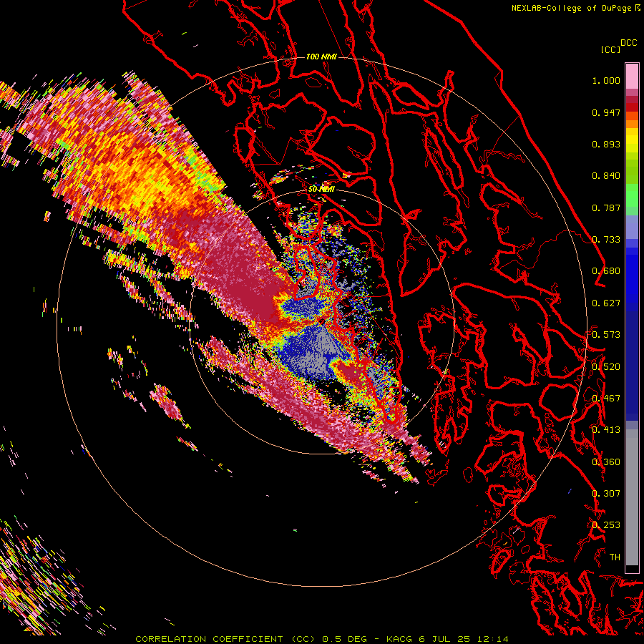Click the 0.893 color scale value

[606, 144]
